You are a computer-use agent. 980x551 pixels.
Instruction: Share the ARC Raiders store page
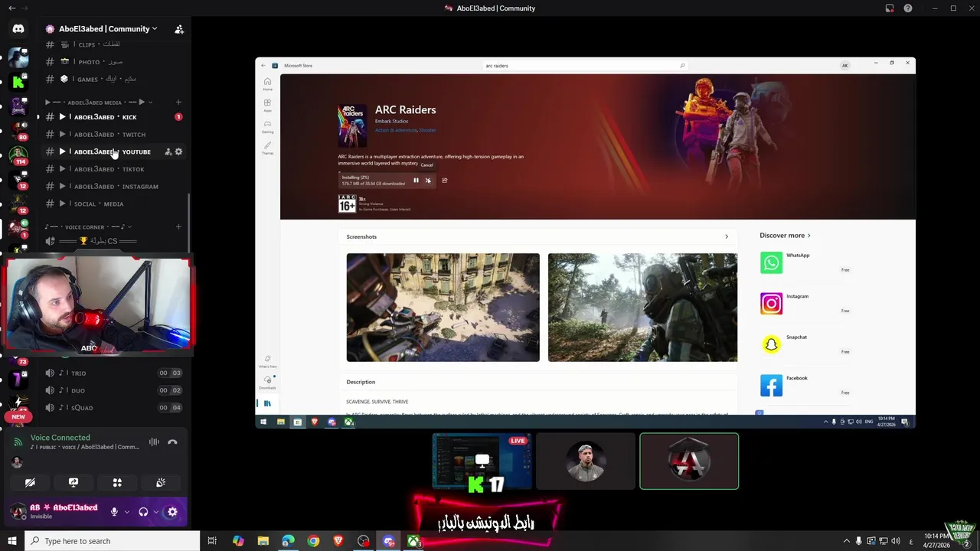pos(444,181)
